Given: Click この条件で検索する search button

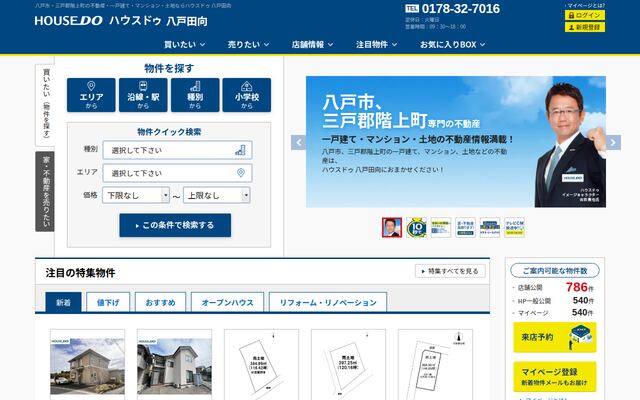Looking at the screenshot, I should [175, 225].
